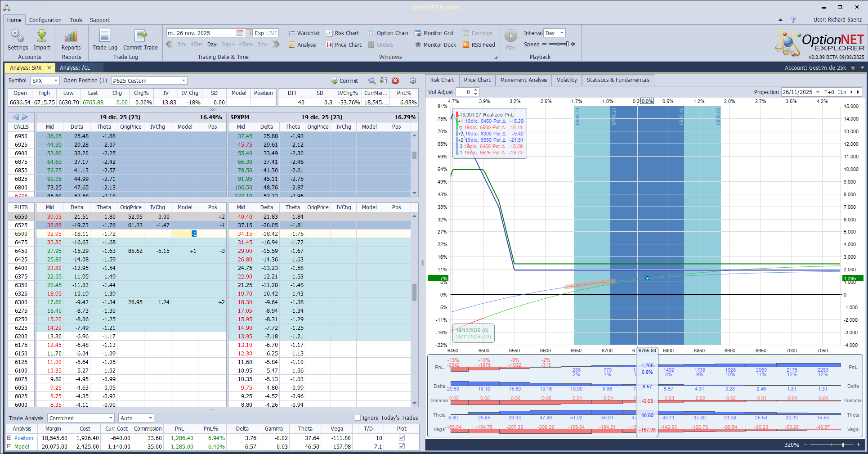Open the Volatility tab

(x=567, y=80)
